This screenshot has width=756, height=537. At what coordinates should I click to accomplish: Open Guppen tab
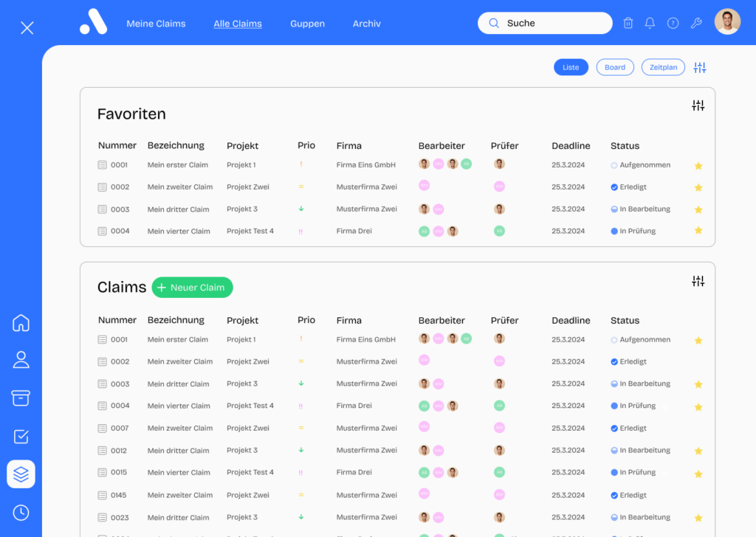(307, 24)
